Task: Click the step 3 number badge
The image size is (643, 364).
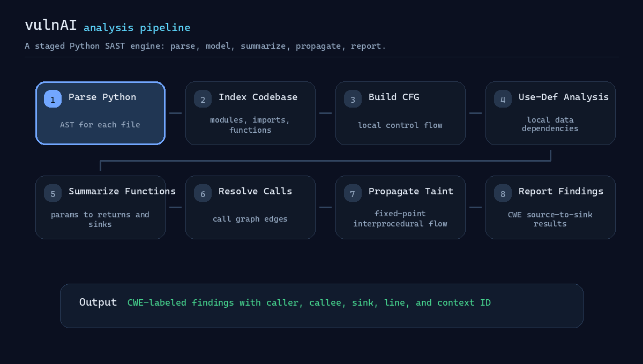Action: click(353, 99)
